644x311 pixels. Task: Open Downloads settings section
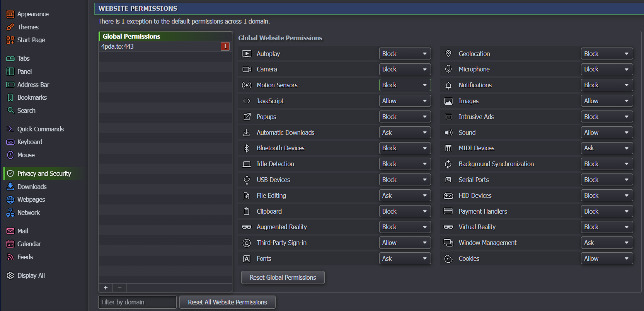pyautogui.click(x=27, y=187)
